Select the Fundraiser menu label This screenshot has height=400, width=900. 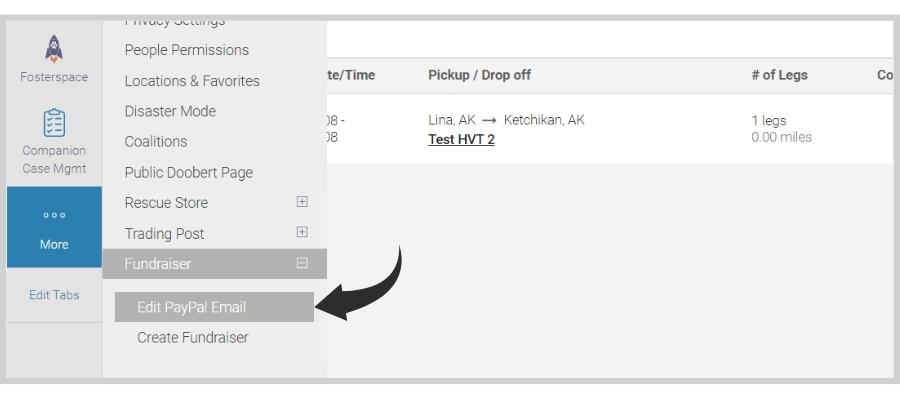point(157,263)
